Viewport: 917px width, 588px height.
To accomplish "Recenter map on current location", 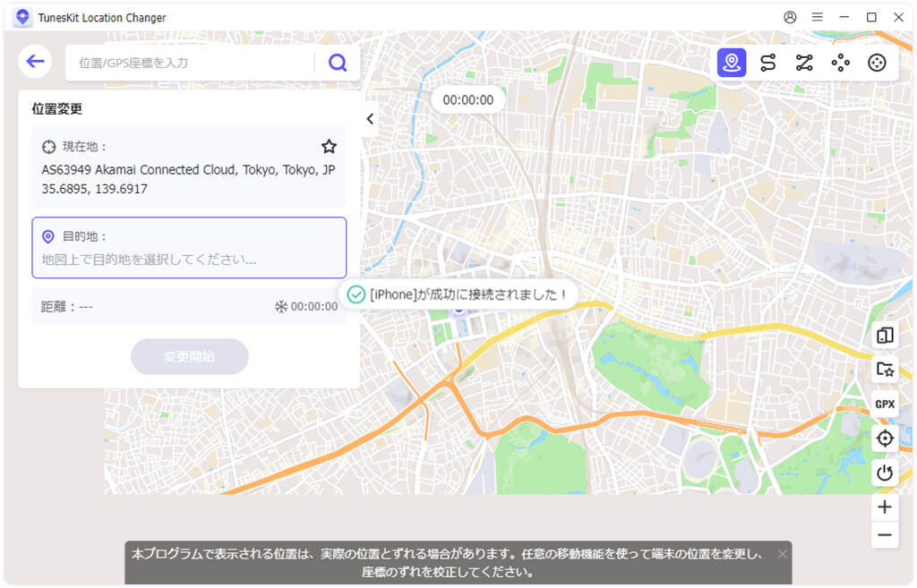I will point(885,439).
